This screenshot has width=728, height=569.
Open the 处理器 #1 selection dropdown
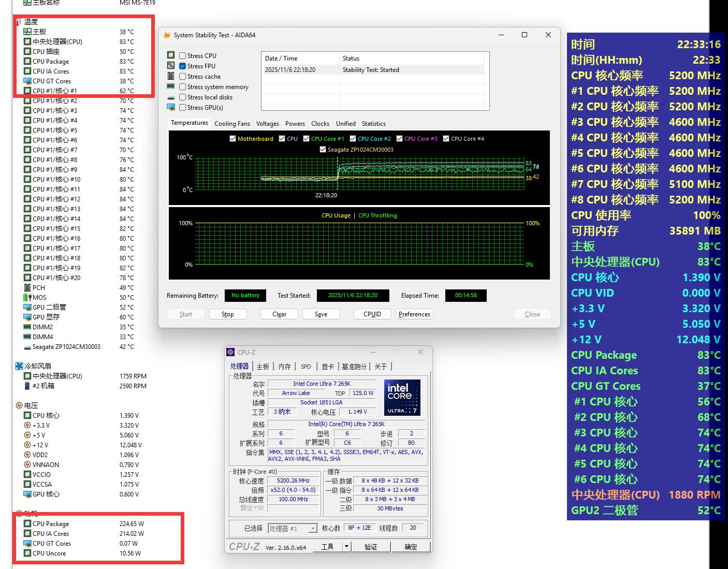coord(313,529)
